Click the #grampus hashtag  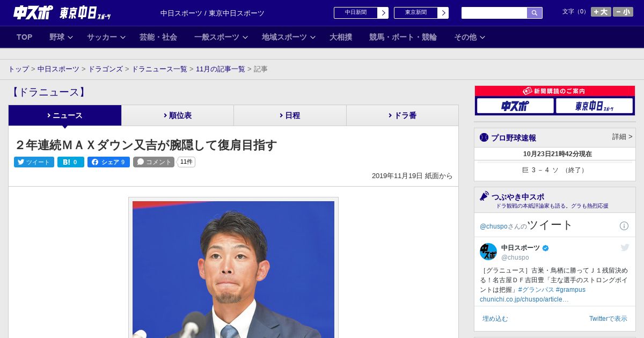point(570,290)
